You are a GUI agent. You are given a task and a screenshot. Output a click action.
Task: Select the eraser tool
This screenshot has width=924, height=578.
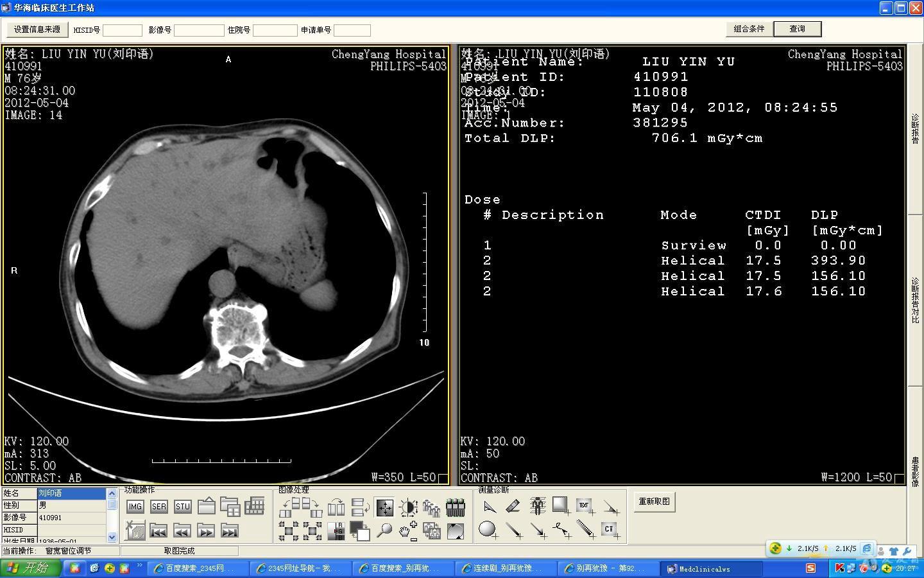click(513, 507)
